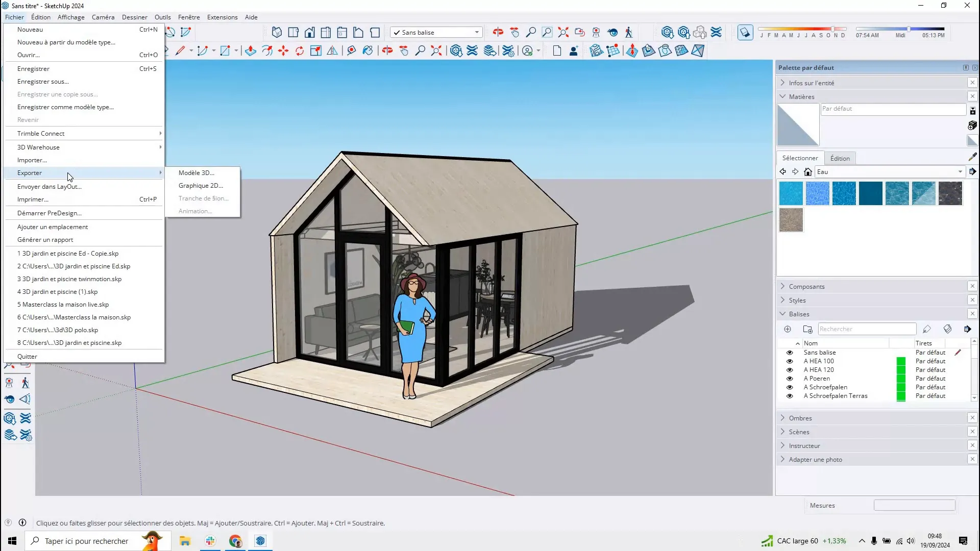The height and width of the screenshot is (551, 980).
Task: Select the dark teal water swatch
Action: (871, 193)
